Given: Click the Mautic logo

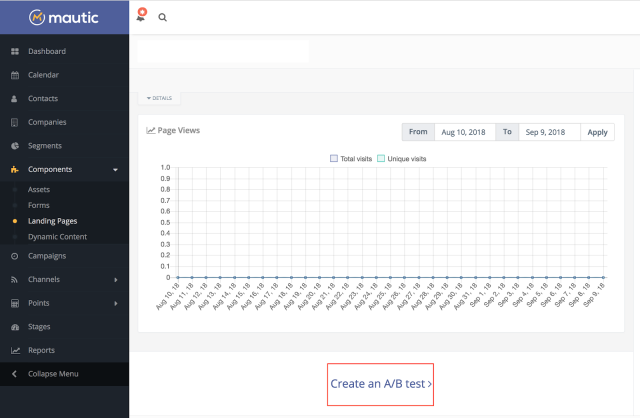Looking at the screenshot, I should 64,18.
